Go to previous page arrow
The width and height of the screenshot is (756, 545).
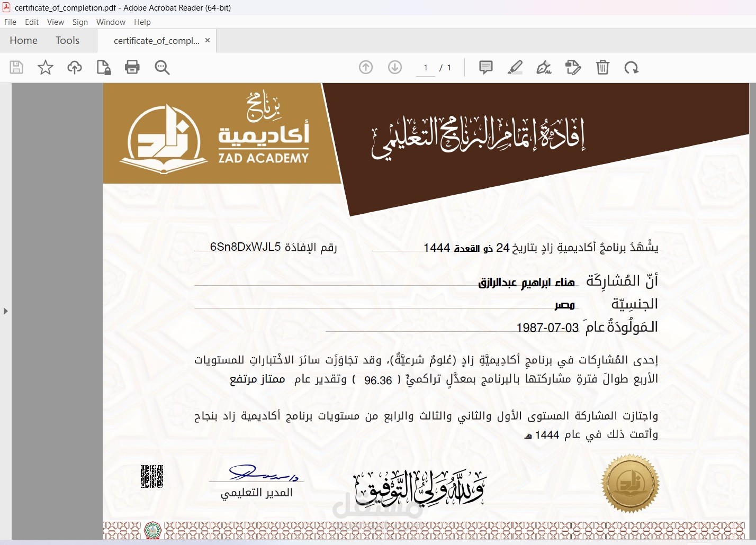click(x=366, y=67)
